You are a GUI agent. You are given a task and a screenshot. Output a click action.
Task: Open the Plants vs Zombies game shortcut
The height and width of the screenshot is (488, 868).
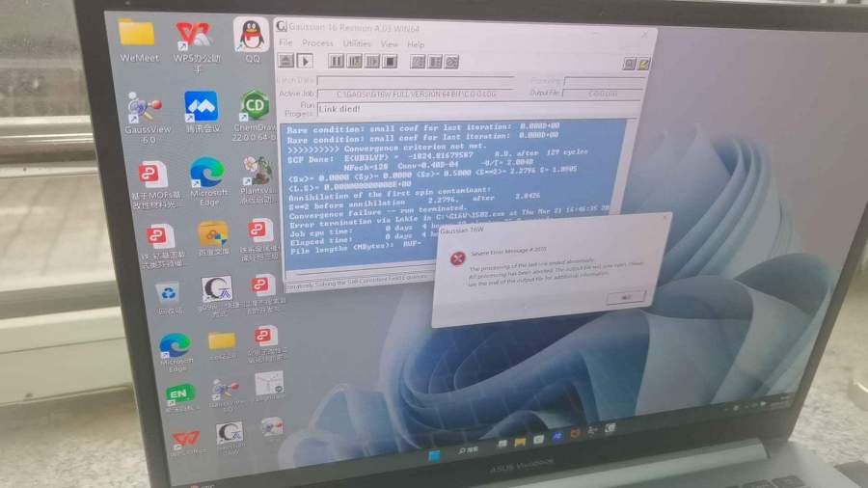tap(258, 179)
